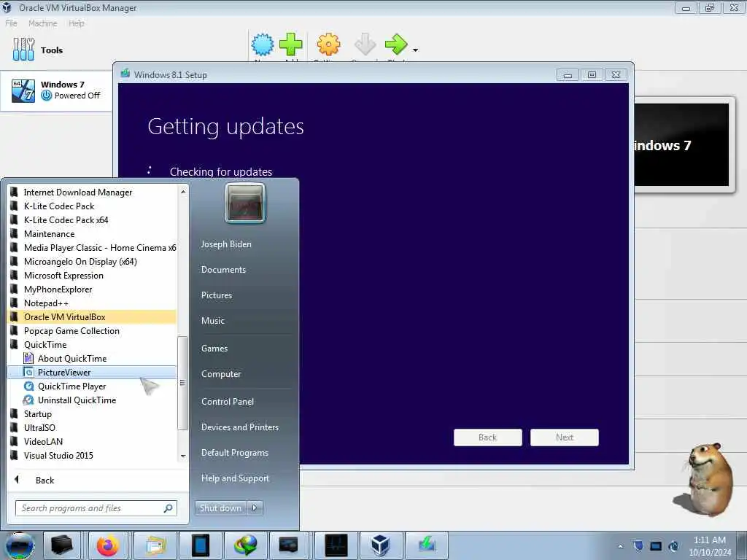
Task: Click the Shut down button
Action: point(220,508)
